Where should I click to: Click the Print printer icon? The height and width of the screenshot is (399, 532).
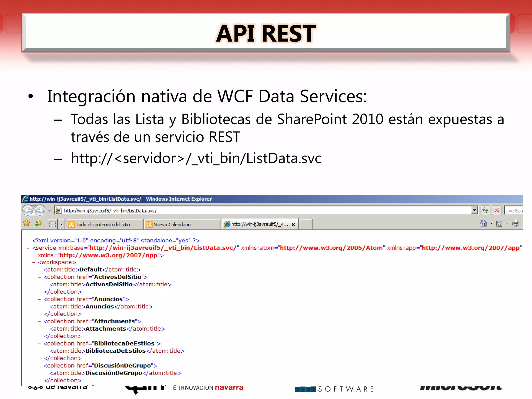[x=516, y=223]
